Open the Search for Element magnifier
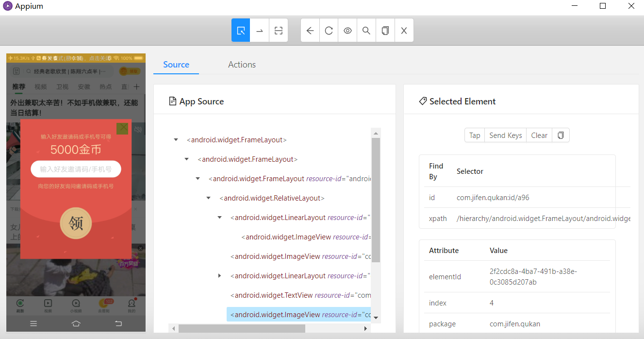This screenshot has height=339, width=644. pos(366,30)
